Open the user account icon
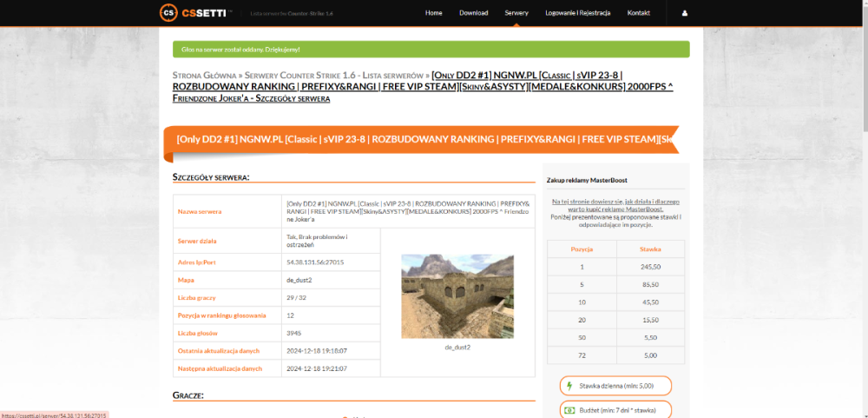The image size is (868, 418). pos(685,13)
